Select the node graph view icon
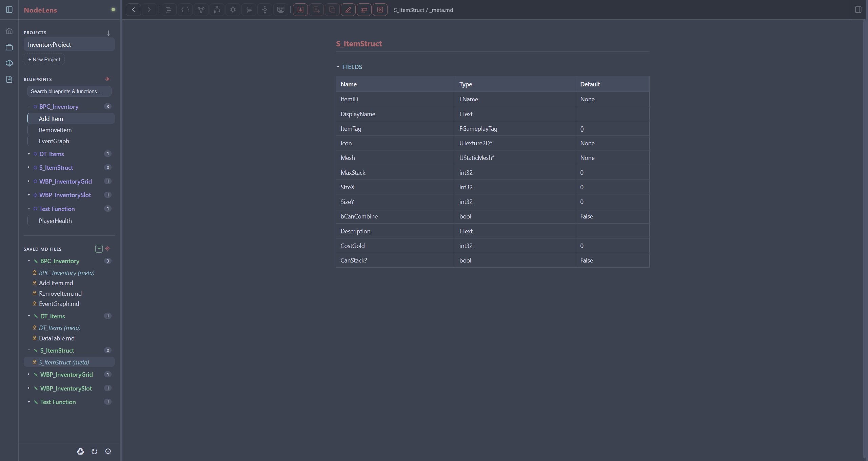The width and height of the screenshot is (868, 461). [x=201, y=10]
